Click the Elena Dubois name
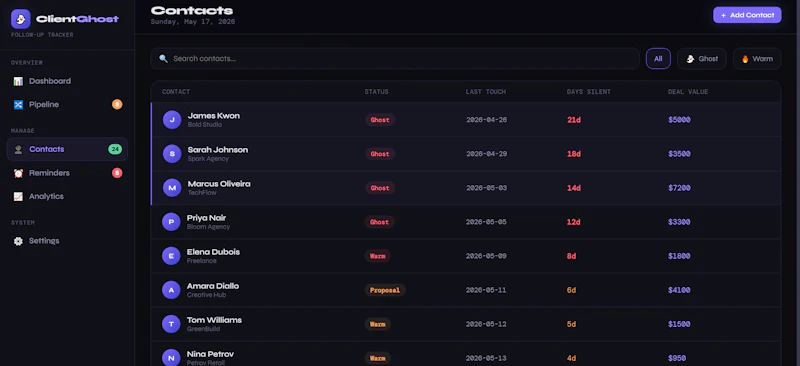The image size is (800, 366). pos(213,252)
